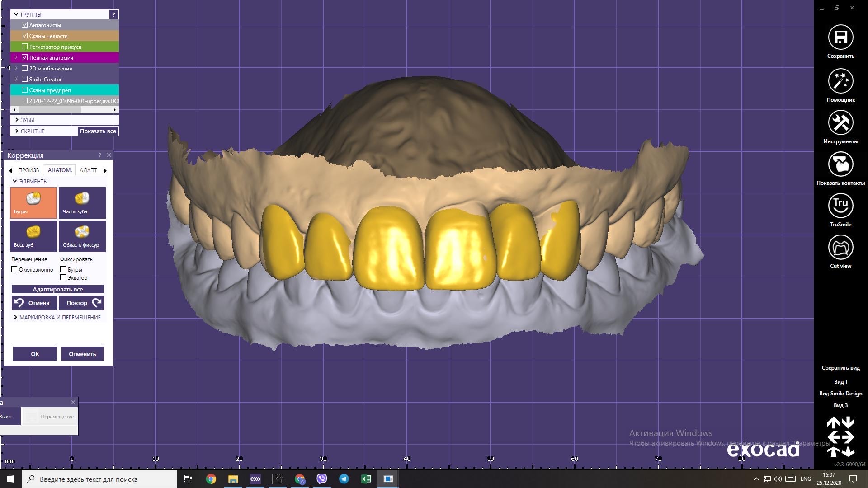Open the Wizard (Помощник) icon

click(840, 81)
